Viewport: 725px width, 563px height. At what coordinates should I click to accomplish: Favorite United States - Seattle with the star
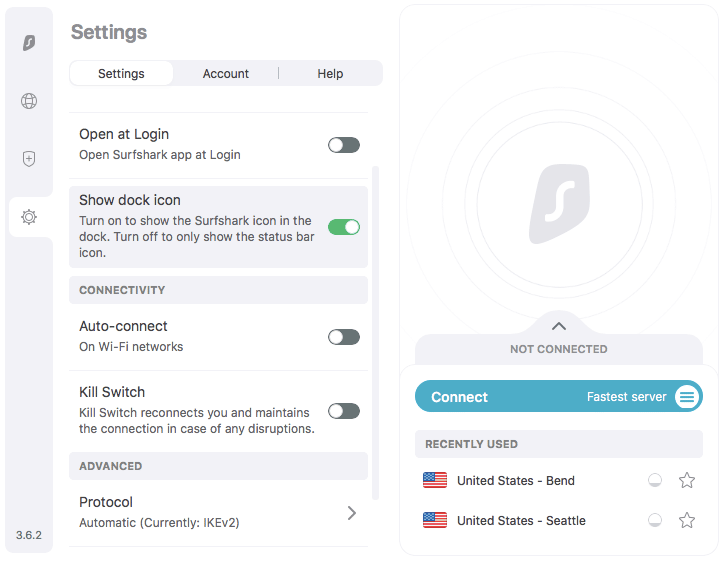pyautogui.click(x=687, y=520)
